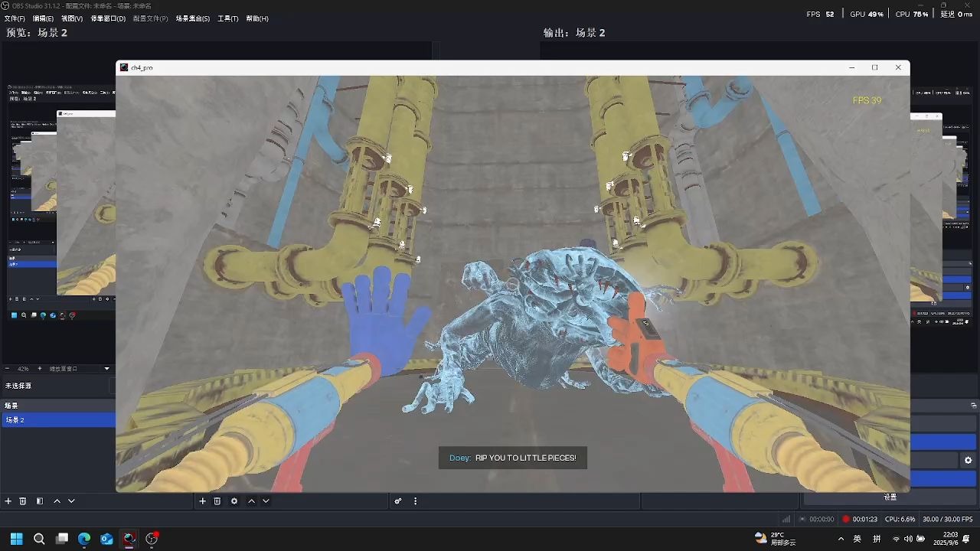The height and width of the screenshot is (551, 980).
Task: Click GPU 49% indicator in top bar
Action: click(867, 15)
